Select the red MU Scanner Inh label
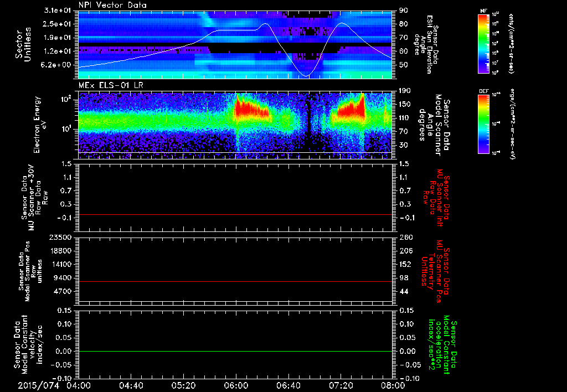This screenshot has width=567, height=392. (436, 198)
